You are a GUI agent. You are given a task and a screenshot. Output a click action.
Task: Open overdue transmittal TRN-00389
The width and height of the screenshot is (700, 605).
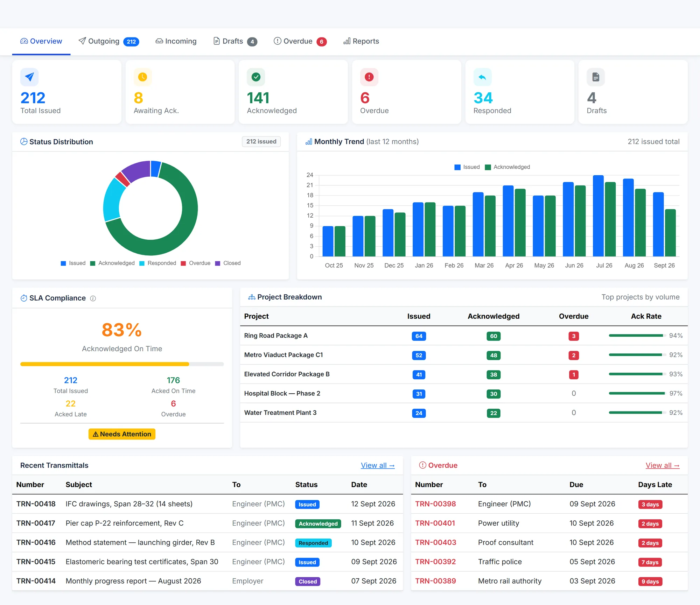435,581
